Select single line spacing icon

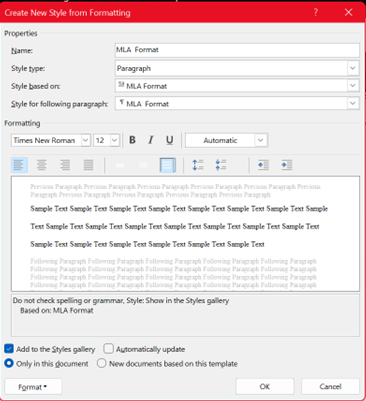tap(120, 165)
